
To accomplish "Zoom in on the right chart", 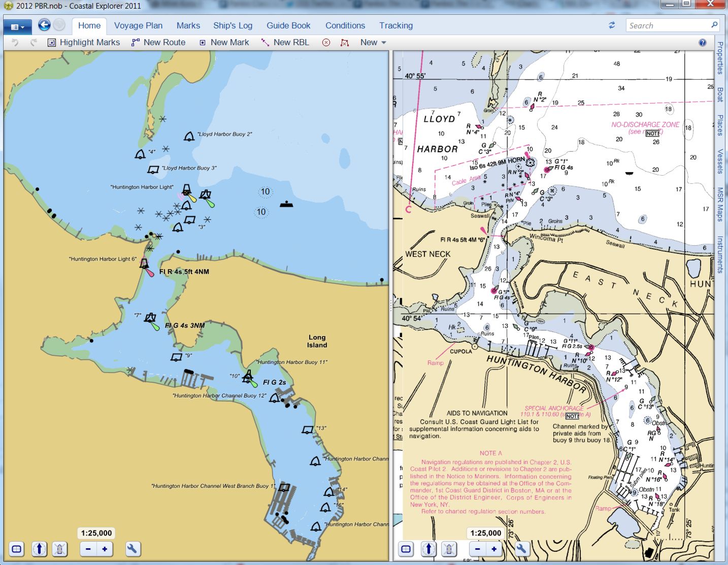I will (494, 549).
